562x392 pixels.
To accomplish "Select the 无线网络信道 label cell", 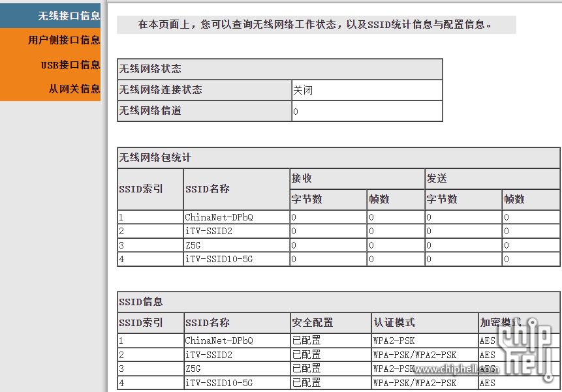I will pyautogui.click(x=205, y=111).
